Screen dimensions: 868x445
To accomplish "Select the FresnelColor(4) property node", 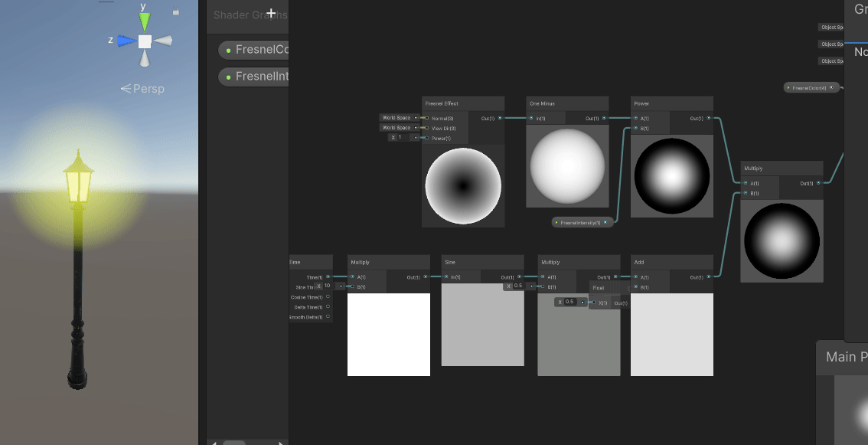I will (x=811, y=87).
